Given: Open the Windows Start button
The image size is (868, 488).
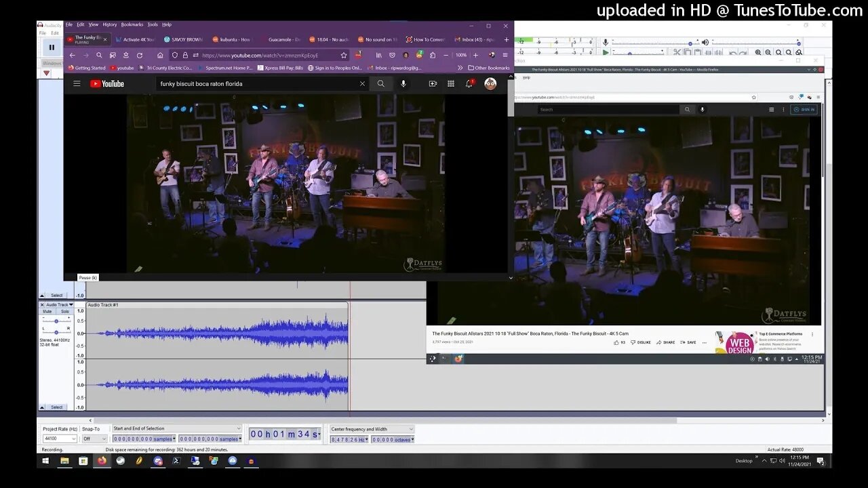Looking at the screenshot, I should [x=45, y=461].
